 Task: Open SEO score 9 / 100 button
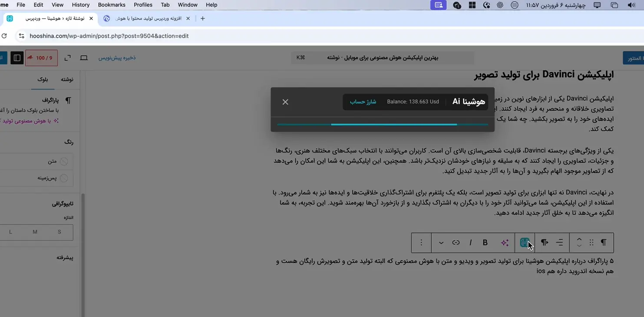click(x=42, y=58)
